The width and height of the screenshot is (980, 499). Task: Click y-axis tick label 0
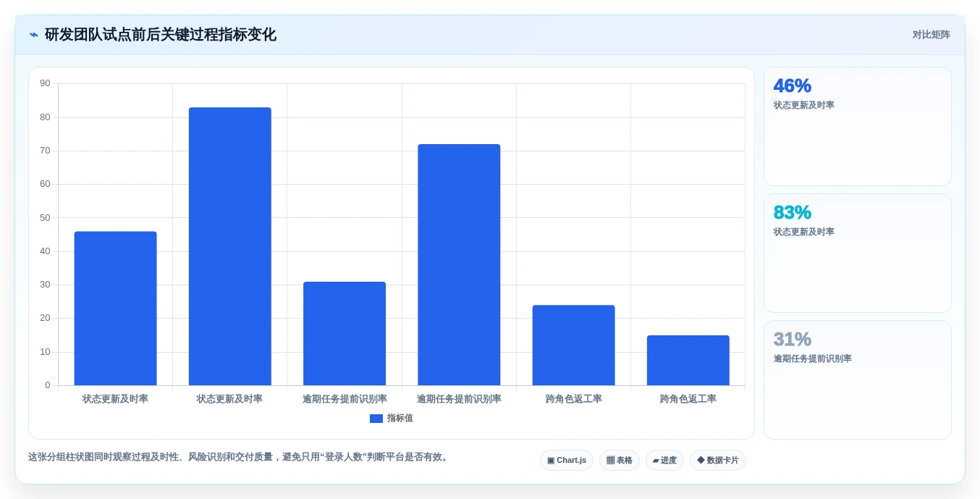click(48, 385)
